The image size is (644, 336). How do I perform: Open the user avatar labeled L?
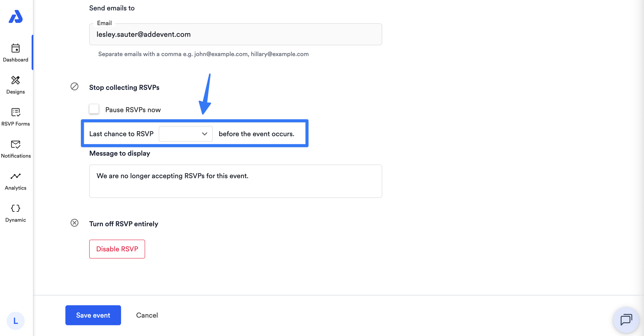[x=16, y=321]
